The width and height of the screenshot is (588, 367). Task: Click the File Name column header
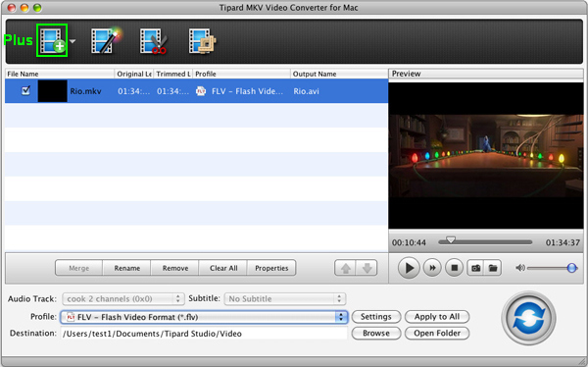pos(60,74)
